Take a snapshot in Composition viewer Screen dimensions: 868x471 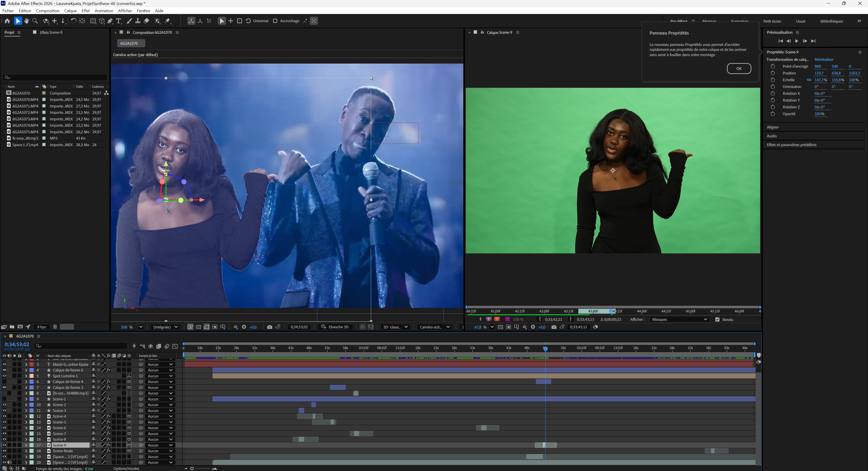click(270, 327)
